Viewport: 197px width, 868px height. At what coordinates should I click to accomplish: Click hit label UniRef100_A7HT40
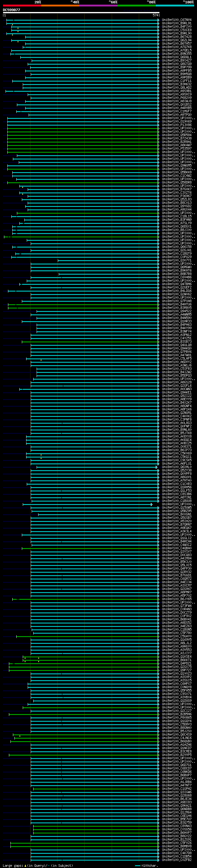(x=177, y=481)
